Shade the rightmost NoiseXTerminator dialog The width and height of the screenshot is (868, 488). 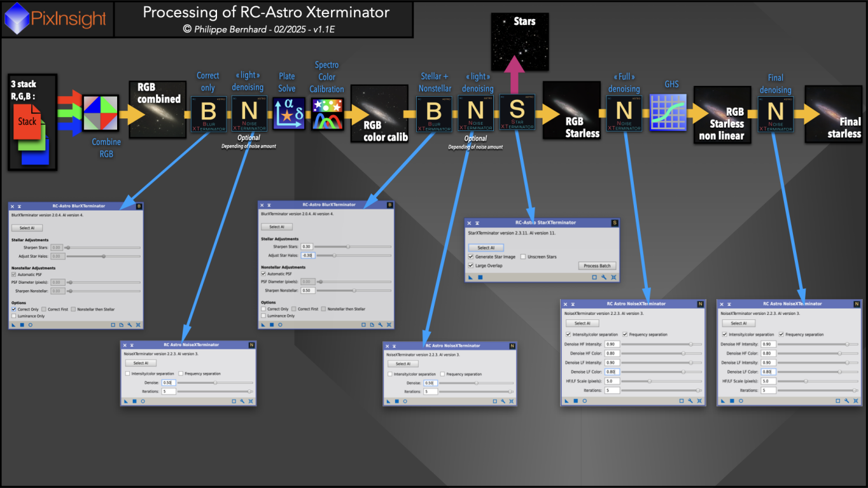(729, 304)
